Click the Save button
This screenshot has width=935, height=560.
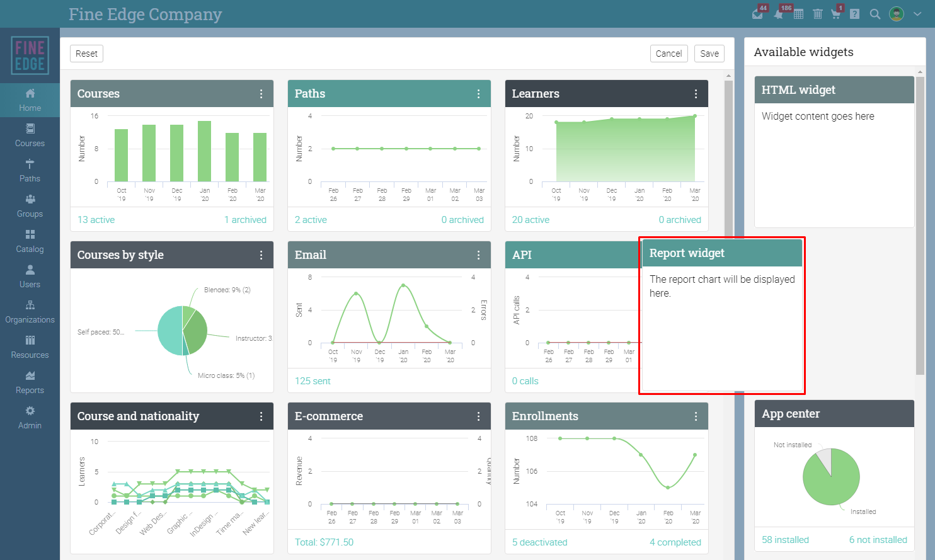click(x=709, y=54)
